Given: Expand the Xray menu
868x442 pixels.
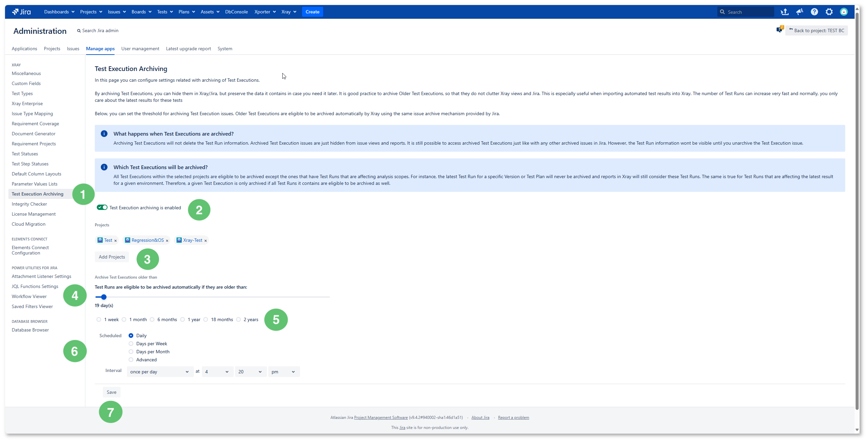Looking at the screenshot, I should point(289,12).
